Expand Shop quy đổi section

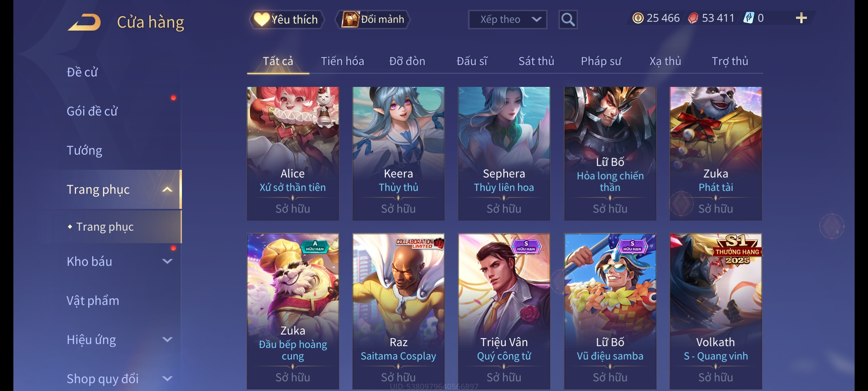point(167,379)
